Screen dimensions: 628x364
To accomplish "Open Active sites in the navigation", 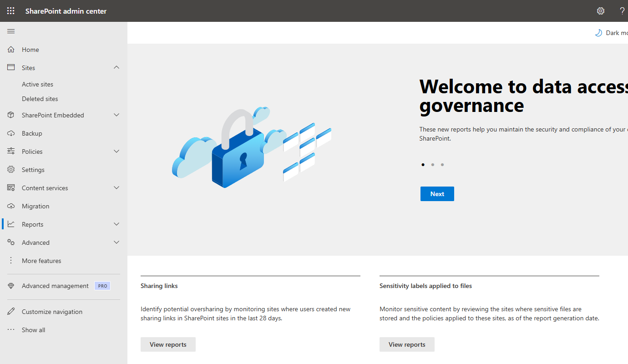I will [x=37, y=84].
